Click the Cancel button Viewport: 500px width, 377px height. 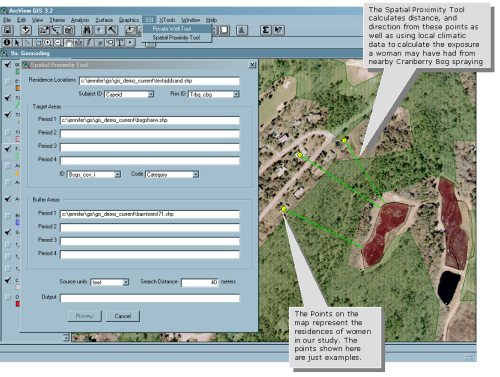(x=123, y=316)
